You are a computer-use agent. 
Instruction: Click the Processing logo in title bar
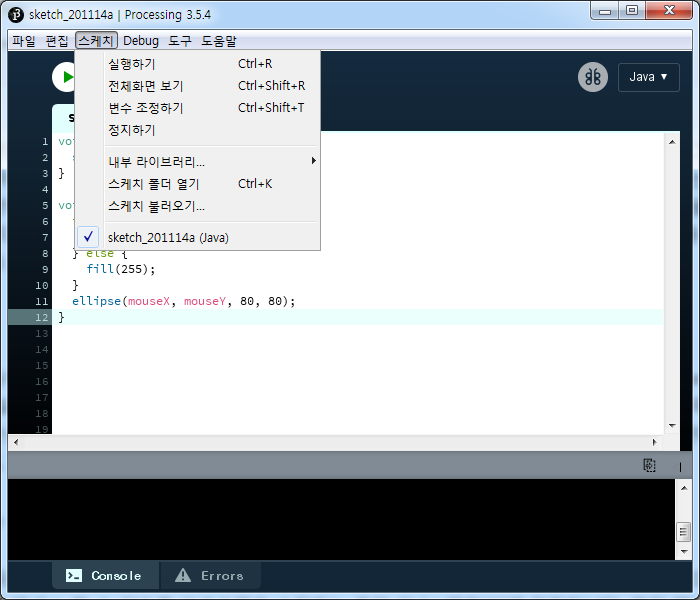(16, 15)
